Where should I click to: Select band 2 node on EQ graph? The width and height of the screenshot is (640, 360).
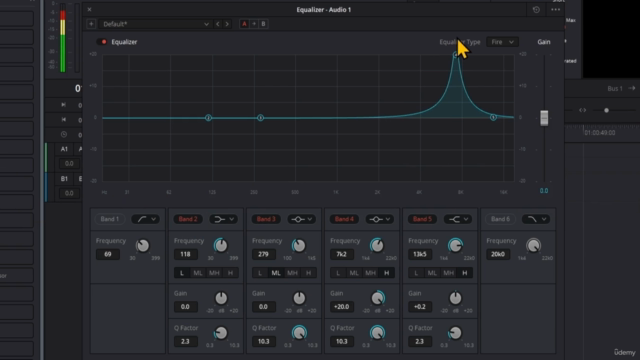point(208,118)
